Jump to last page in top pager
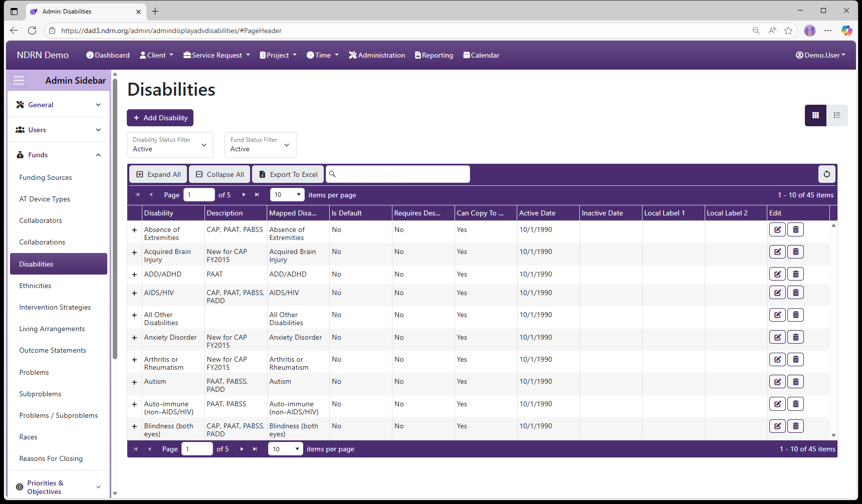This screenshot has width=862, height=504. (257, 195)
